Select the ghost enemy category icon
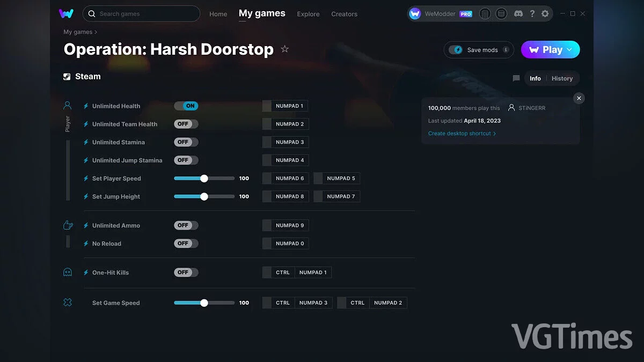 (x=67, y=272)
